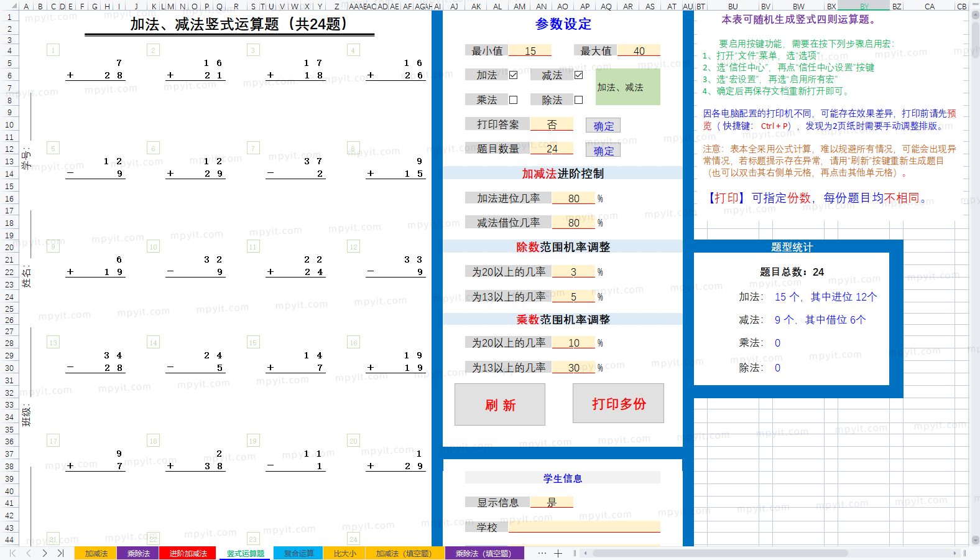Select the 竖式运算题 sheet tab
The height and width of the screenshot is (560, 980).
pyautogui.click(x=245, y=553)
